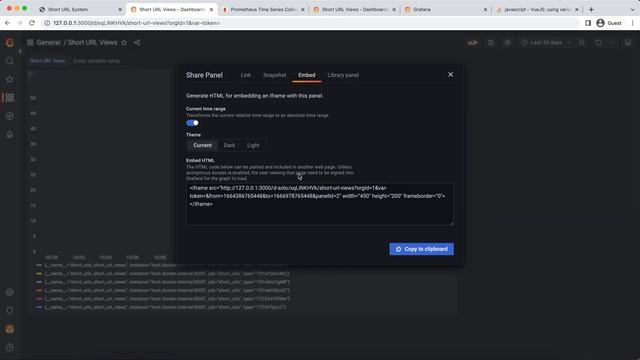
Task: Switch to the Library panel tab
Action: (343, 75)
